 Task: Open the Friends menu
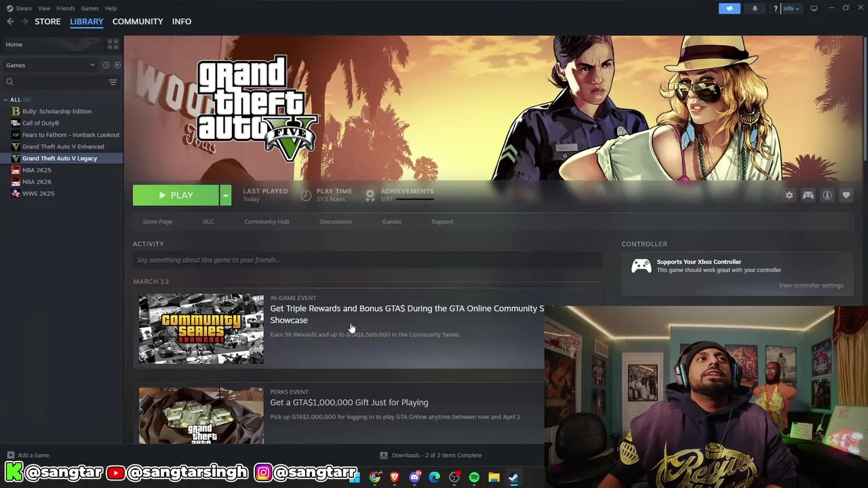click(x=66, y=8)
